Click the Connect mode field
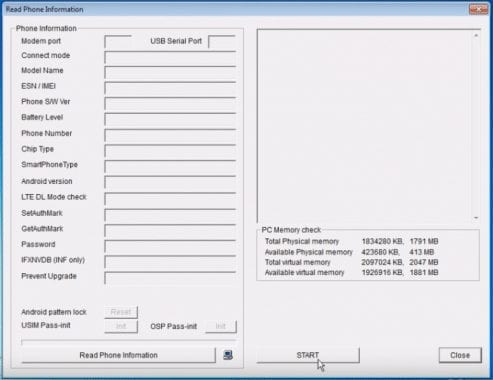Screen dimensions: 493x380 pyautogui.click(x=170, y=57)
